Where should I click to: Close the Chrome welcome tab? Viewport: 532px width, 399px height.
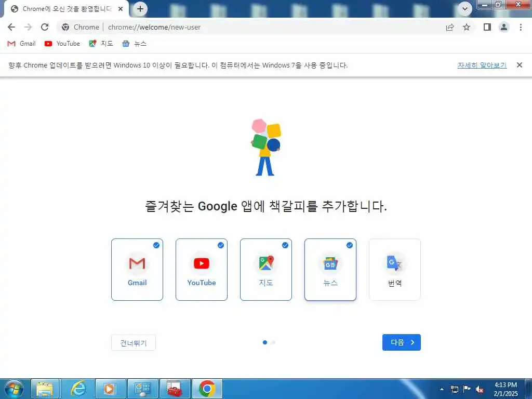pos(121,9)
